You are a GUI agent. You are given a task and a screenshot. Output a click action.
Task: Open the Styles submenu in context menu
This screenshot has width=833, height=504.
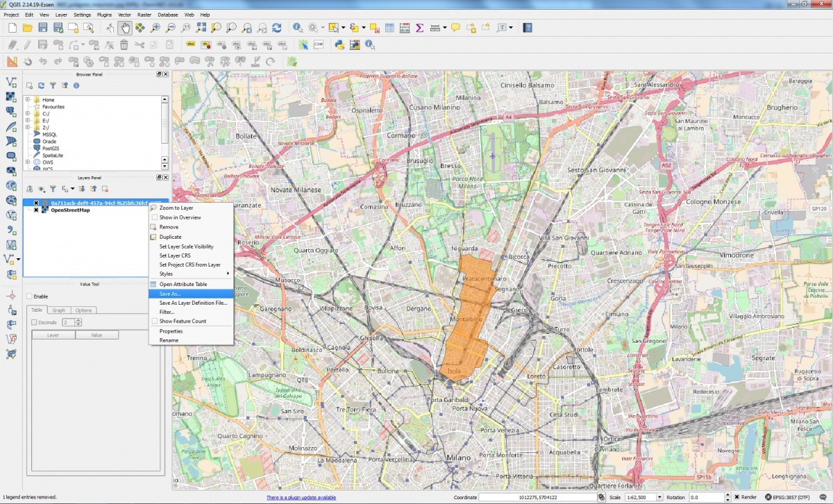[x=190, y=274]
